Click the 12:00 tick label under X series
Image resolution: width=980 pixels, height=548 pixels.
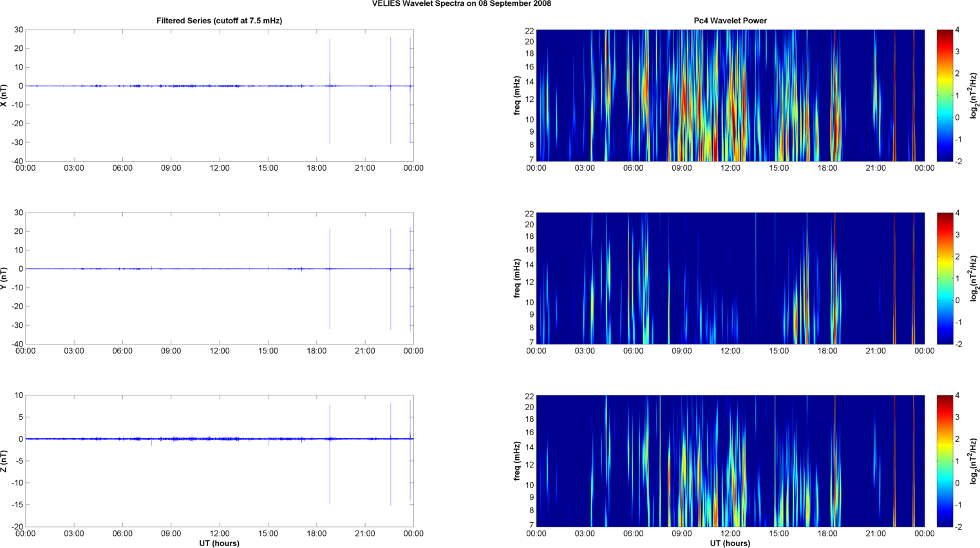point(220,168)
